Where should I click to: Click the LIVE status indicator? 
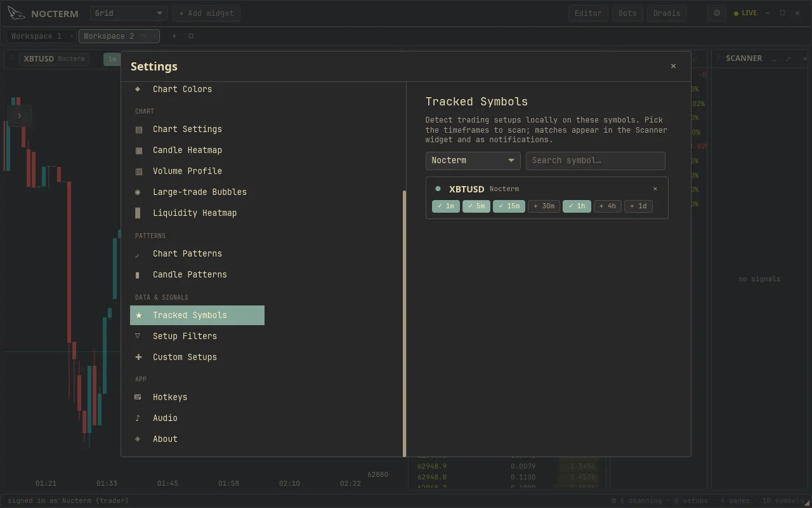[x=745, y=13]
